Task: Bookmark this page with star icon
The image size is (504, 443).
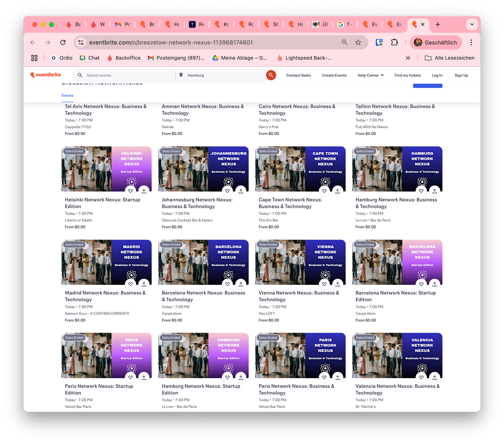Action: point(358,42)
